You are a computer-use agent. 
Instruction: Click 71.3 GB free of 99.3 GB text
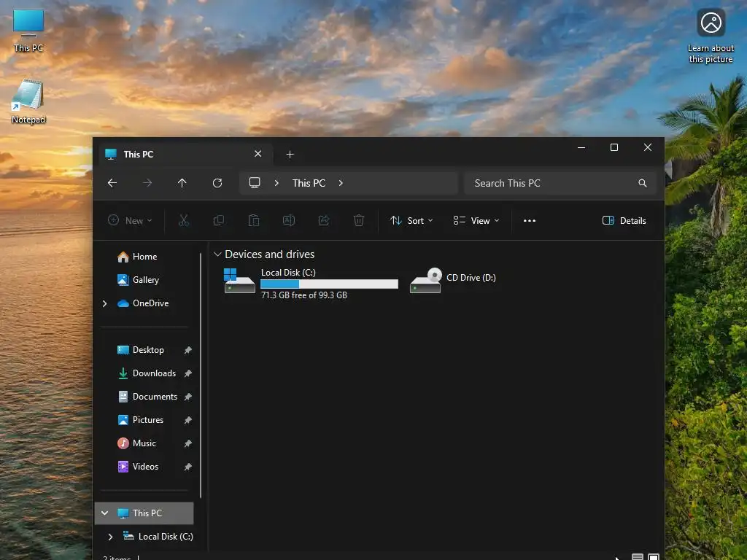[x=304, y=295]
